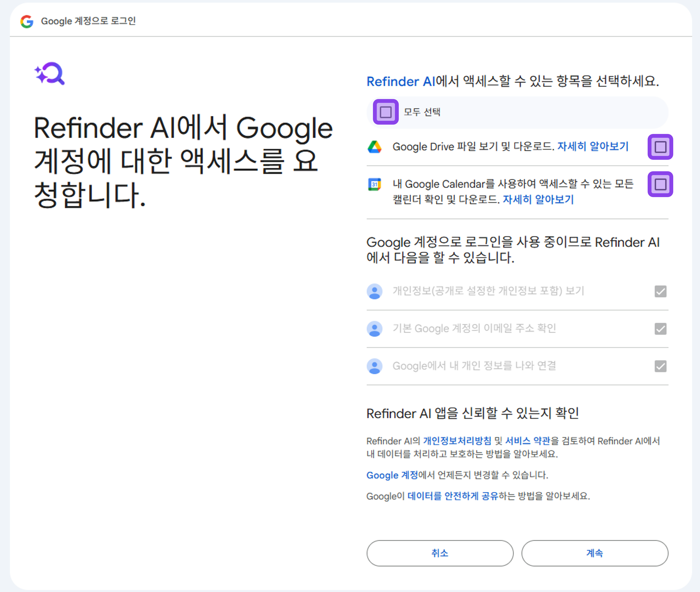Click profile icon beside 이메일 주소 확인 row
This screenshot has height=592, width=700.
point(375,329)
